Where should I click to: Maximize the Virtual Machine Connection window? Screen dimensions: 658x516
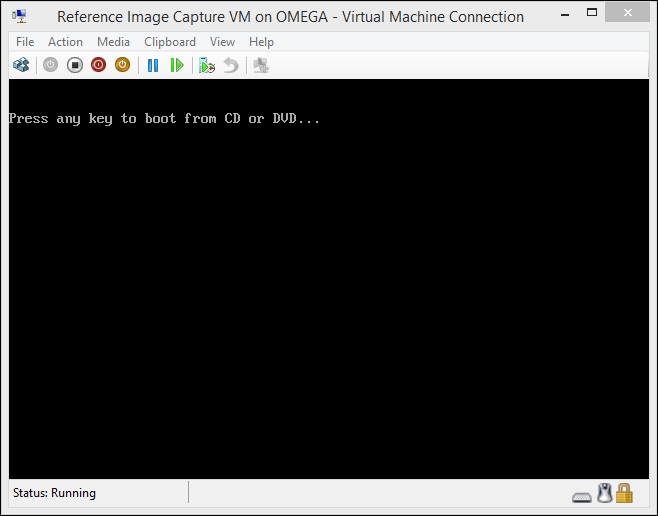pyautogui.click(x=592, y=13)
